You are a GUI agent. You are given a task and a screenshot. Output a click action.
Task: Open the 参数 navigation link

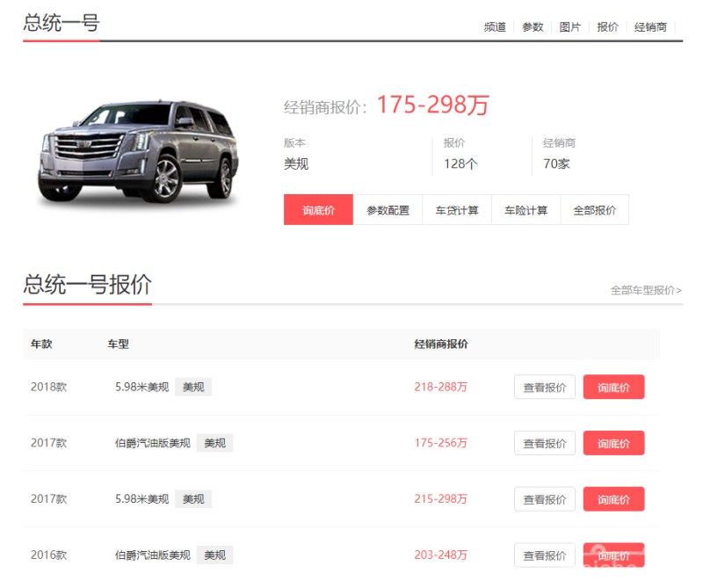533,27
